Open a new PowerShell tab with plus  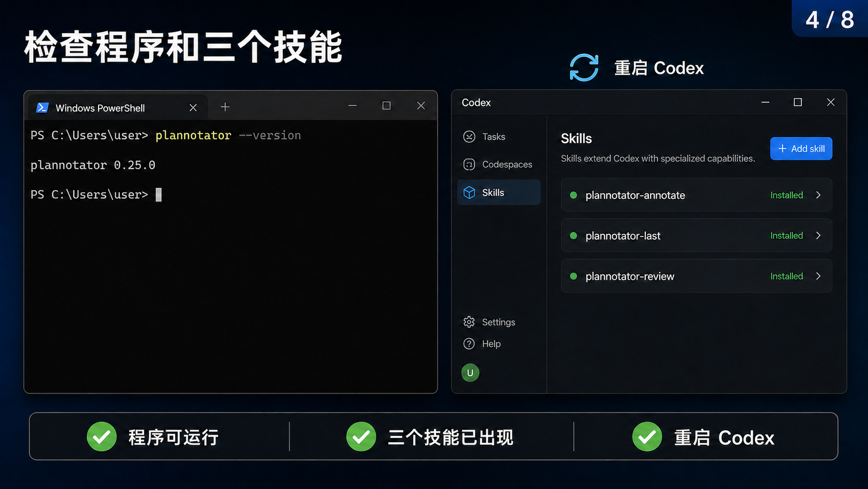225,107
